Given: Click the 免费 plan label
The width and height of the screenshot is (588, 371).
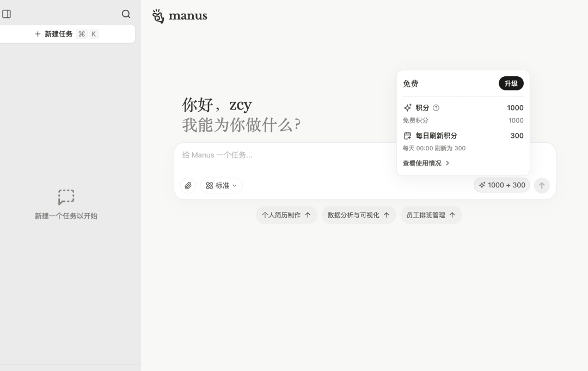Looking at the screenshot, I should (x=411, y=84).
